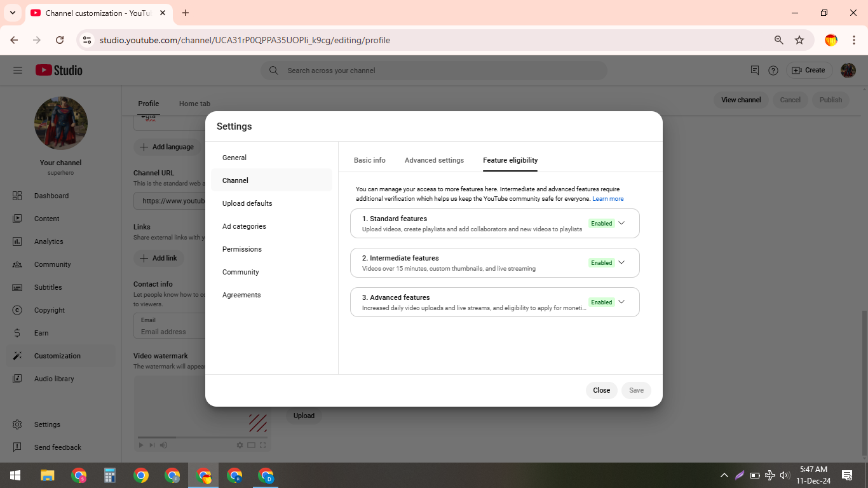
Task: Upload a video watermark
Action: tap(304, 416)
